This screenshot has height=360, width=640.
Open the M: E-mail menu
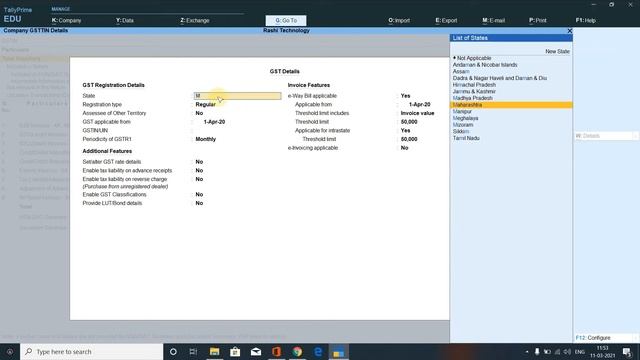click(x=493, y=20)
